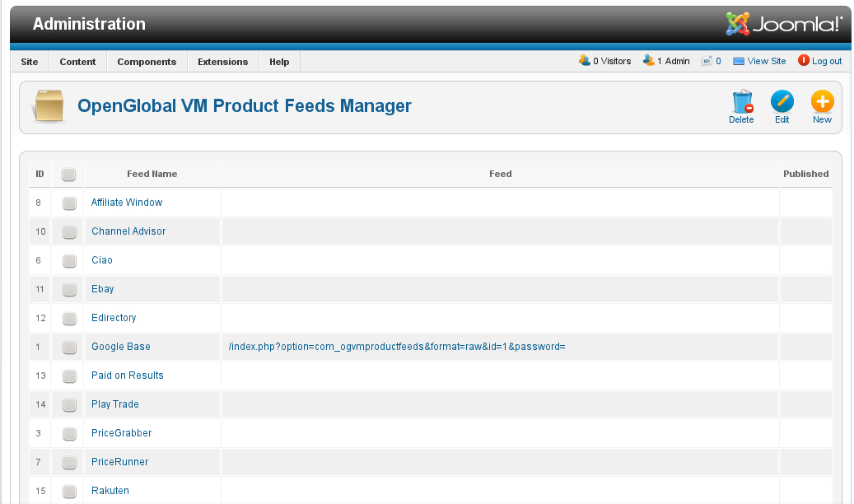854x504 pixels.
Task: Click ID cell 1 for Google Base
Action: (38, 347)
